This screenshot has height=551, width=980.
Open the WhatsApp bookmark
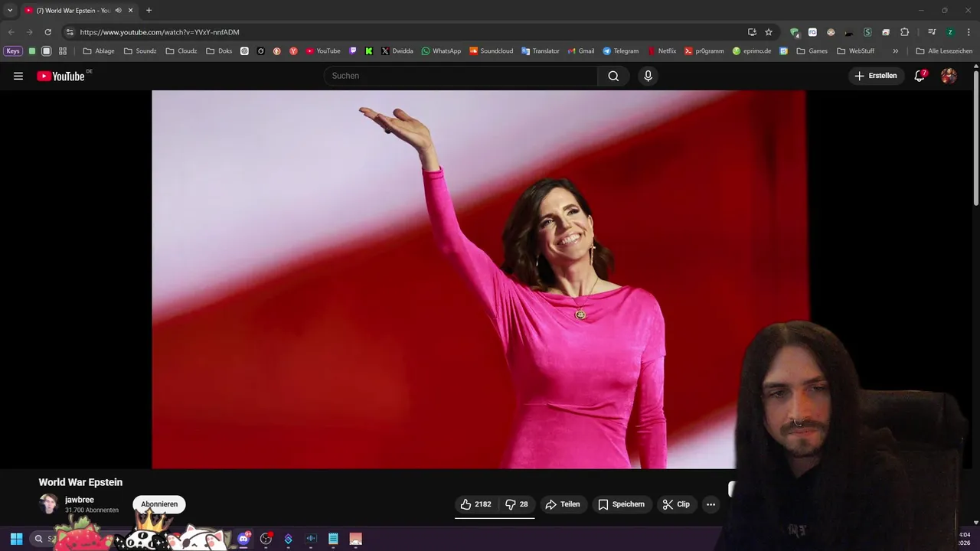click(441, 51)
